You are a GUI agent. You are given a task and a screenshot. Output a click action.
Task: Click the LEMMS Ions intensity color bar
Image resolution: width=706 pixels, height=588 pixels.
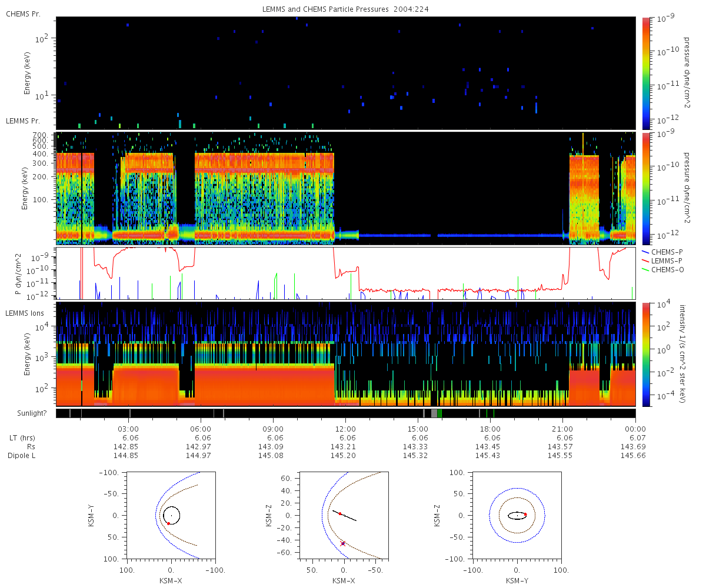point(646,354)
